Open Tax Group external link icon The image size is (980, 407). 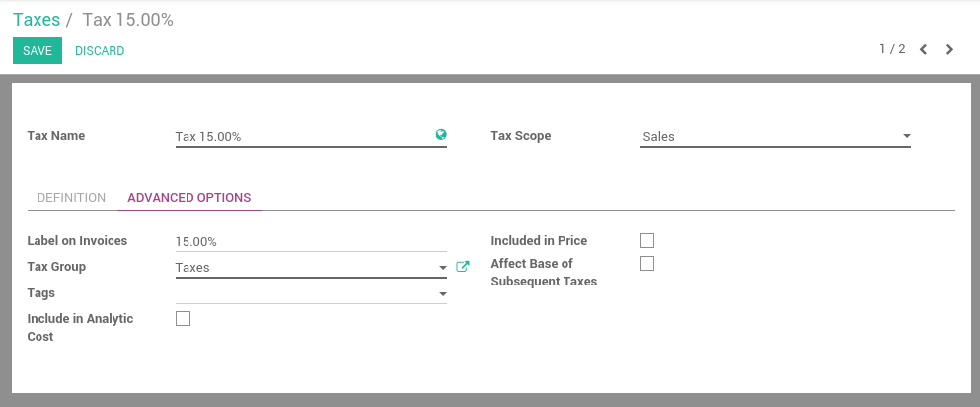pos(463,267)
